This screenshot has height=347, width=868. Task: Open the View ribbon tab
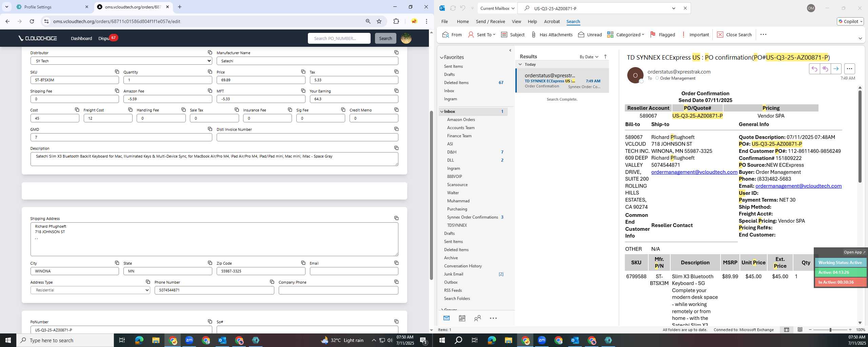pyautogui.click(x=516, y=21)
